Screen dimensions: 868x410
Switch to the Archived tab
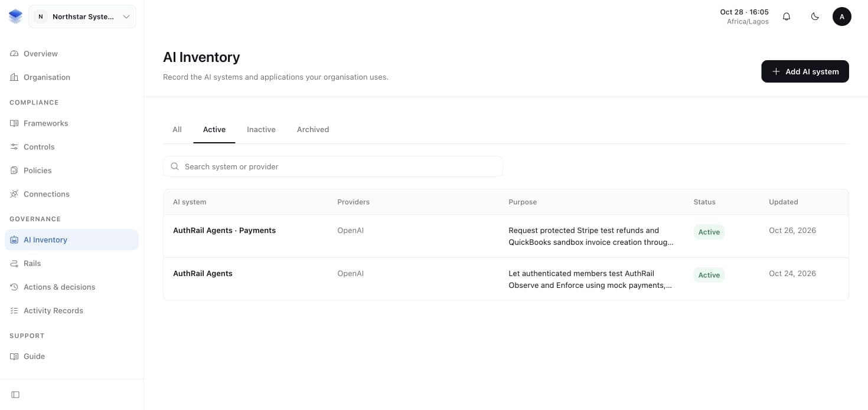tap(313, 130)
